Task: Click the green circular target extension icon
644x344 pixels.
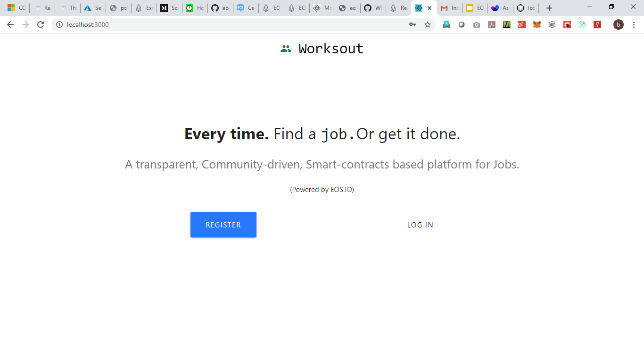Action: 582,25
